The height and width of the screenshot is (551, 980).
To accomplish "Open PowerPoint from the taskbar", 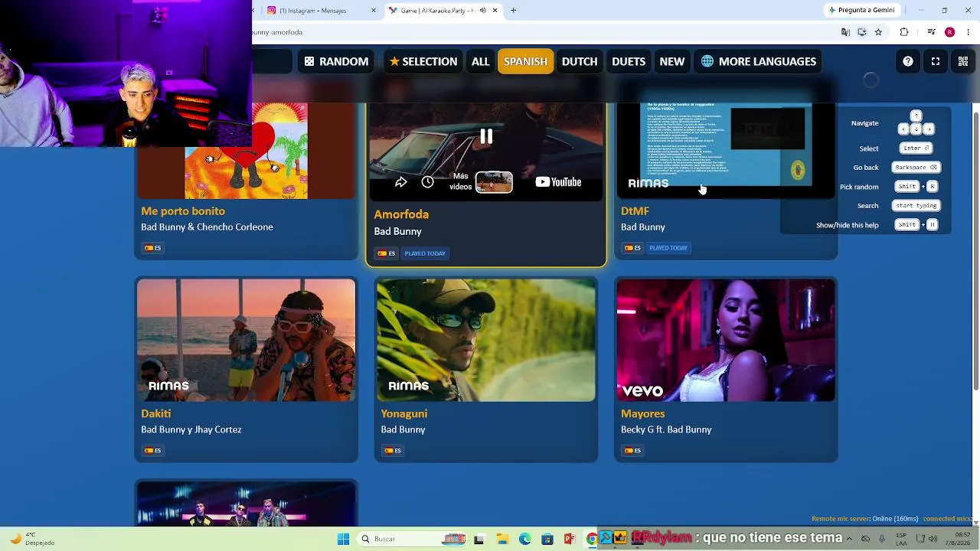I will (x=570, y=539).
